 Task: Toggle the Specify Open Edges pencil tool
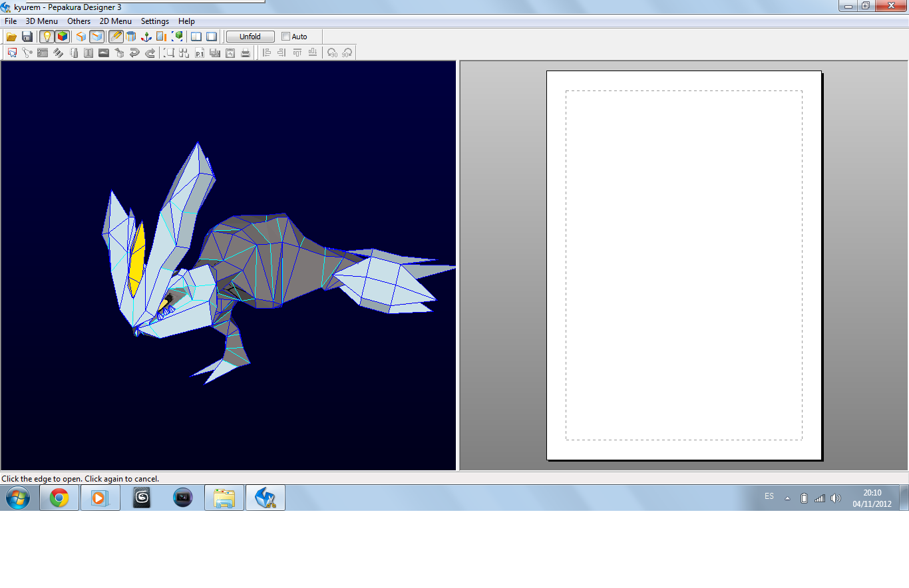click(116, 37)
